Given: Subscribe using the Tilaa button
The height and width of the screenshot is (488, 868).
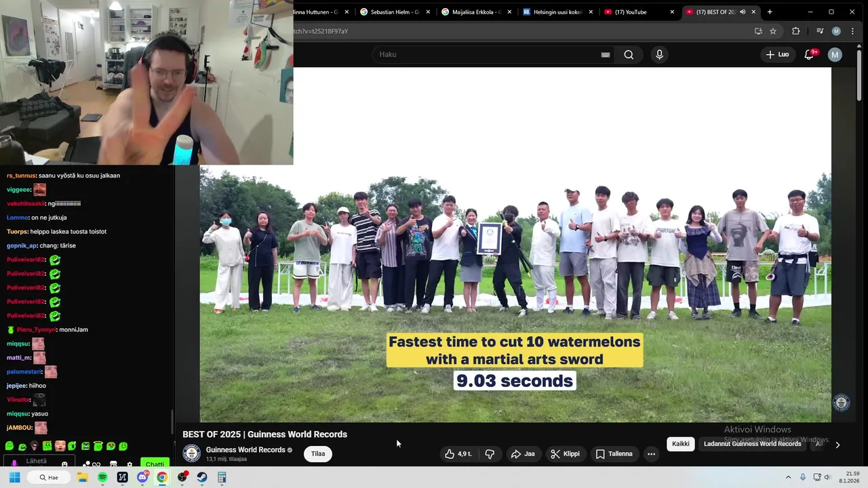Looking at the screenshot, I should click(x=318, y=454).
